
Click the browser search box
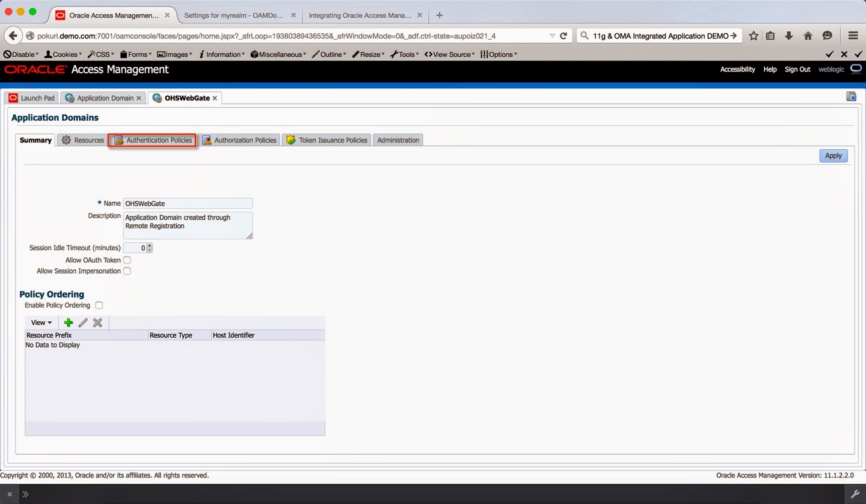pyautogui.click(x=660, y=35)
